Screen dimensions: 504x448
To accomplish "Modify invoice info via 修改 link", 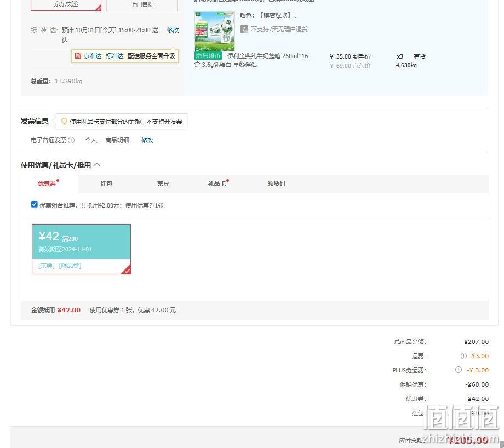I will [147, 140].
